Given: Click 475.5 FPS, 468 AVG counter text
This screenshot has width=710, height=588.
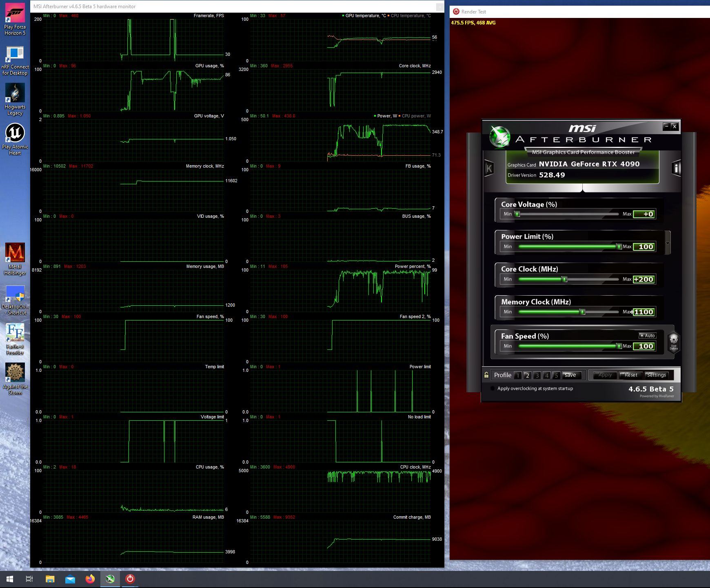Looking at the screenshot, I should click(x=473, y=23).
